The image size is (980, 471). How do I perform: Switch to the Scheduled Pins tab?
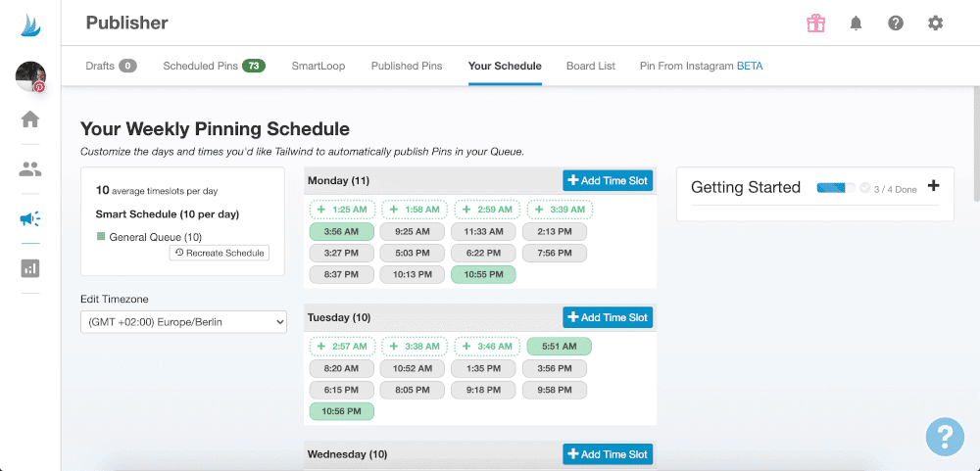214,66
